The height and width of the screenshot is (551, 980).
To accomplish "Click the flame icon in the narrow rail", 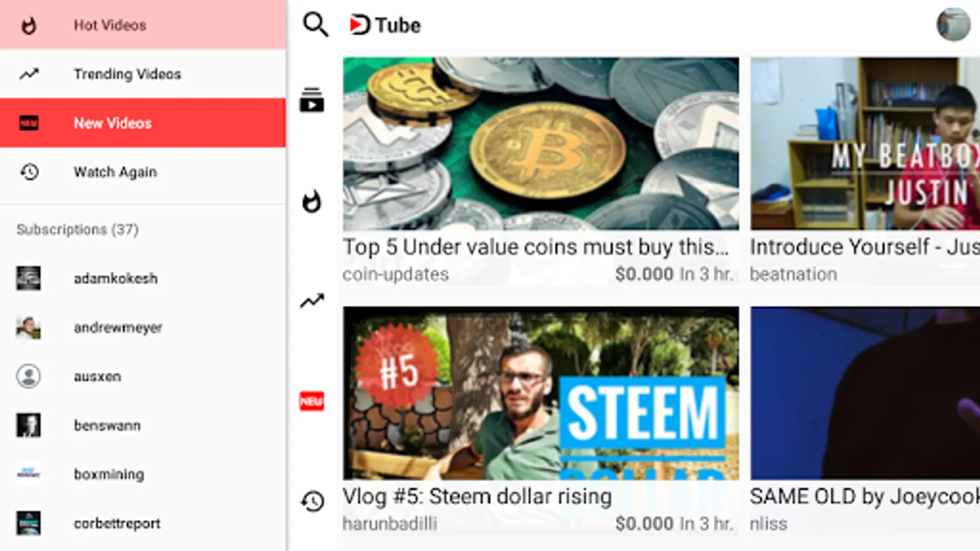I will (312, 201).
